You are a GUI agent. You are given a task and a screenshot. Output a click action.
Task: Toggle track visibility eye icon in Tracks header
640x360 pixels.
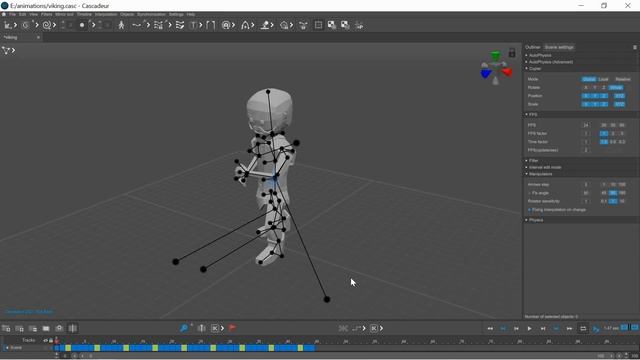[x=46, y=340]
